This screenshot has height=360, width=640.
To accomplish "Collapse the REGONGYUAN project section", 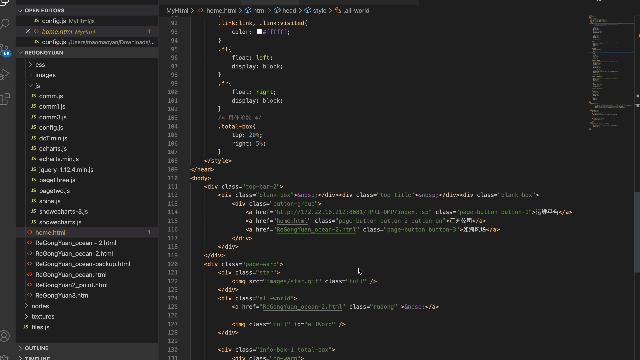I will pyautogui.click(x=87, y=53).
